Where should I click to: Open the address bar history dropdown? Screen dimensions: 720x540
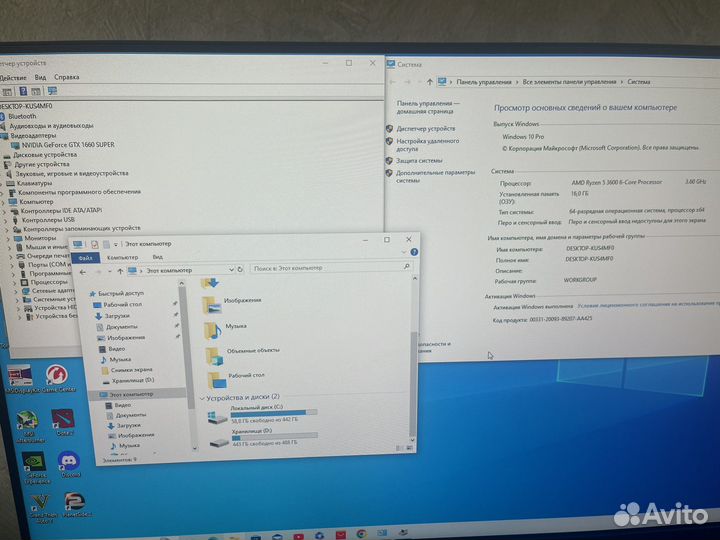coord(230,269)
